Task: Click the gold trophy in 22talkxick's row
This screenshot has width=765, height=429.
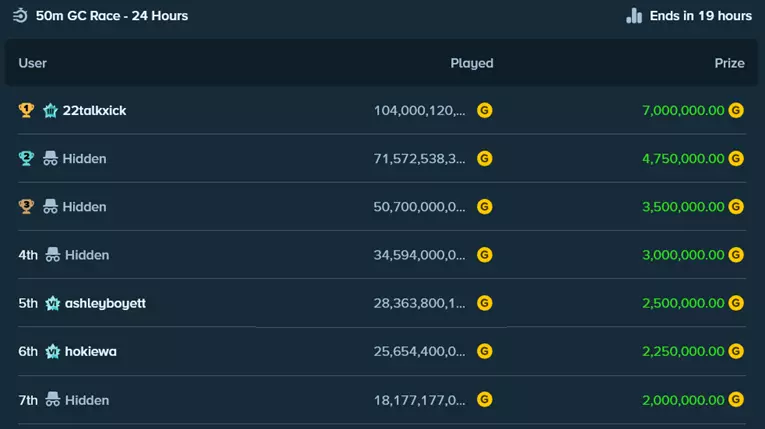Action: click(26, 110)
